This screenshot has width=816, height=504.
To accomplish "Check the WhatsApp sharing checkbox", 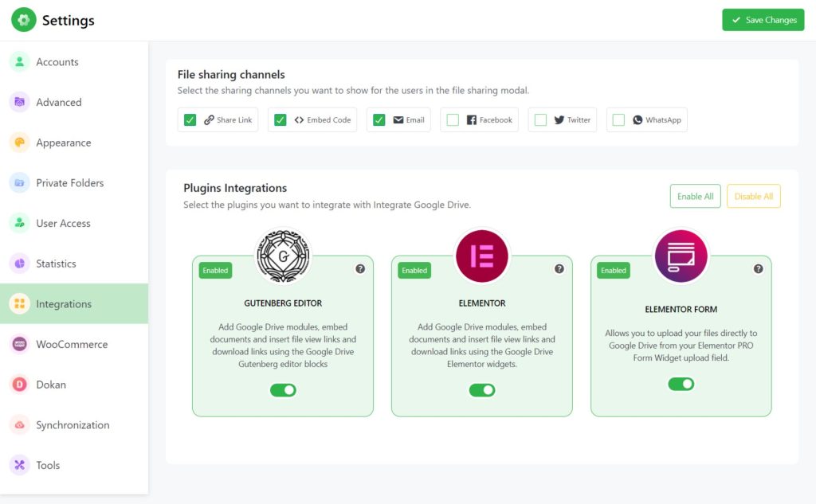I will point(618,119).
